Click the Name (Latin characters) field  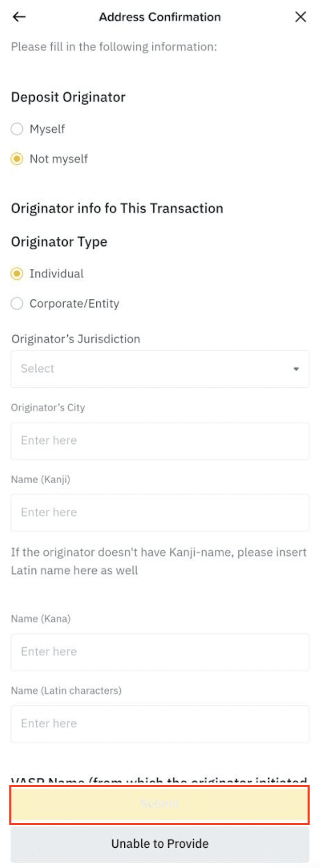pos(159,724)
